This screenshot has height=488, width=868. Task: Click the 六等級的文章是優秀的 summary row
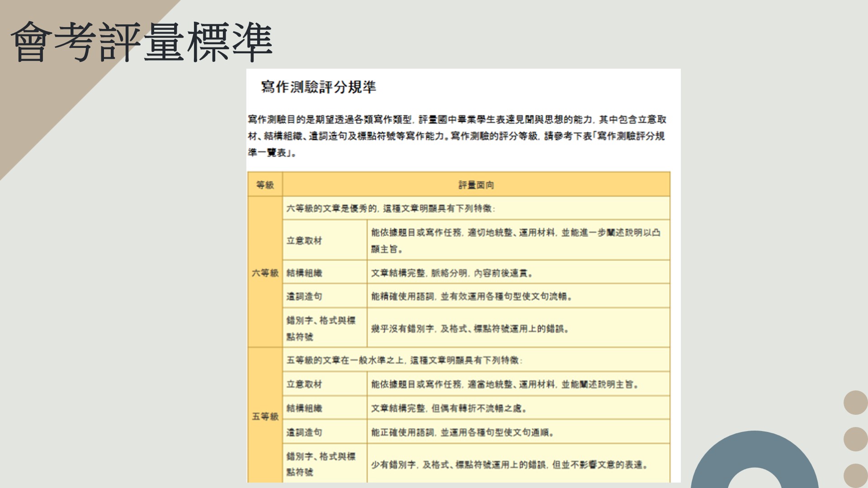click(x=391, y=208)
